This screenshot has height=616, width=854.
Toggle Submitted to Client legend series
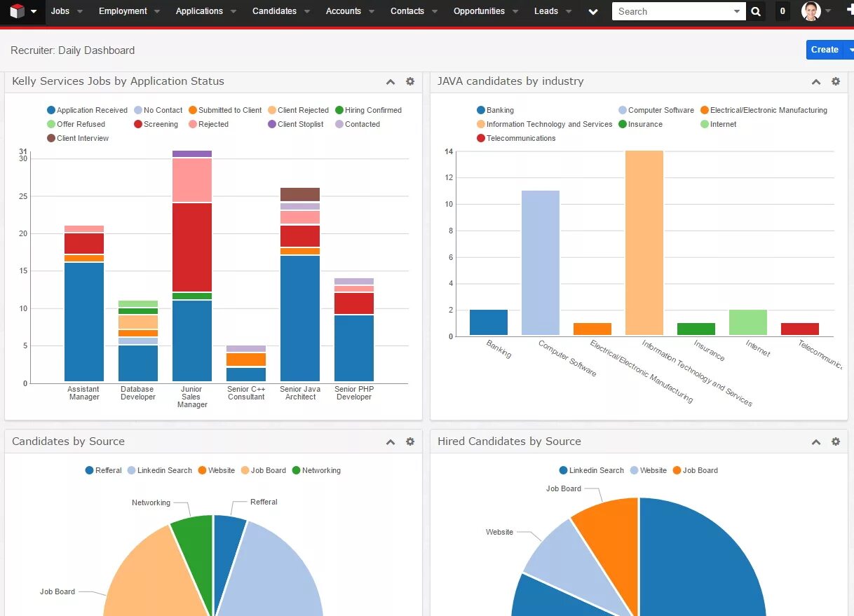224,110
